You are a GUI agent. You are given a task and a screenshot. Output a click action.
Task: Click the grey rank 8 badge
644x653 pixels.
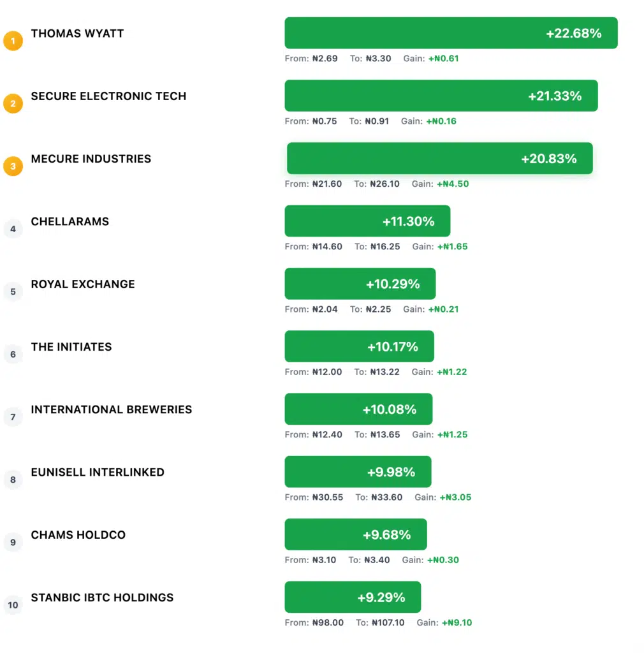[x=13, y=480]
